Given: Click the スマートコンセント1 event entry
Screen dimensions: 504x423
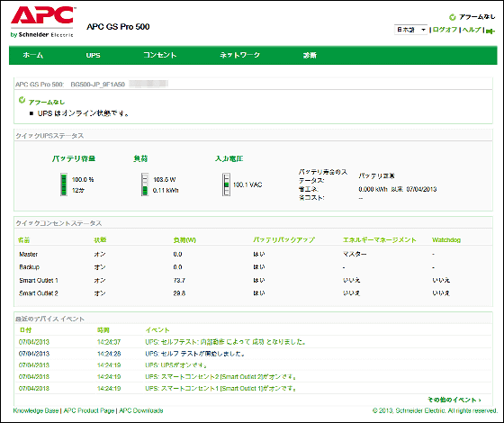Looking at the screenshot, I should tap(220, 388).
